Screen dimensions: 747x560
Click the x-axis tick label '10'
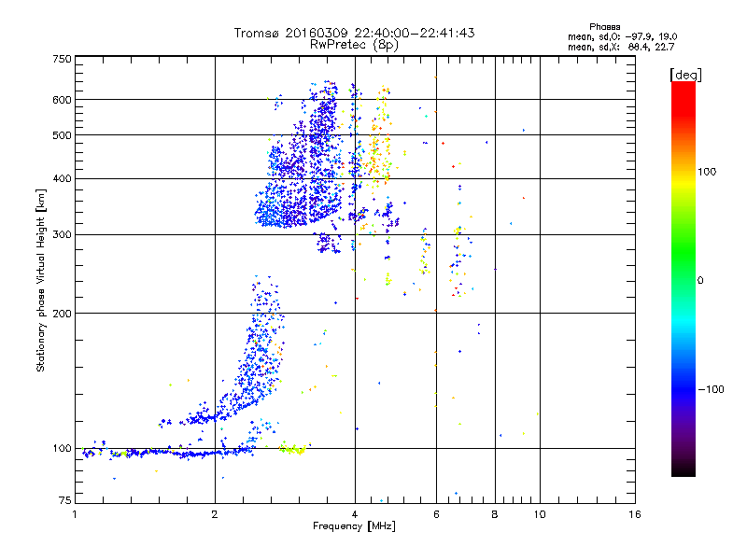tap(540, 514)
